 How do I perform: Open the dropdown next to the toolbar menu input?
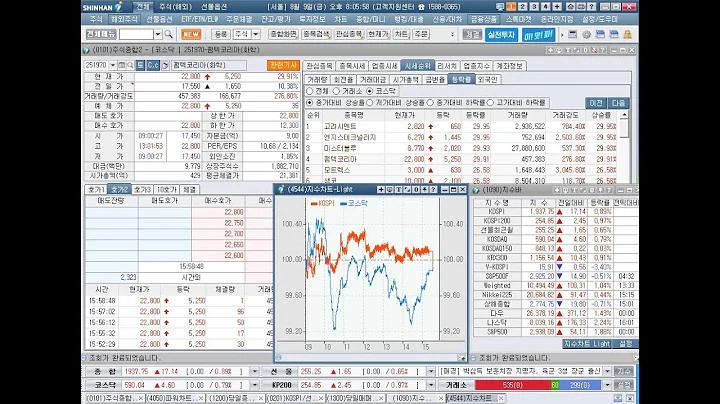coord(158,34)
